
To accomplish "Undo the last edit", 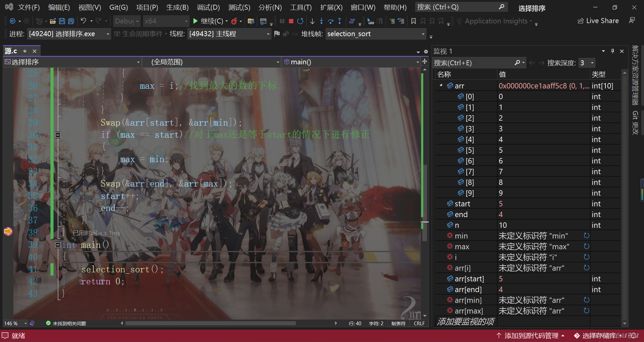I will 84,21.
